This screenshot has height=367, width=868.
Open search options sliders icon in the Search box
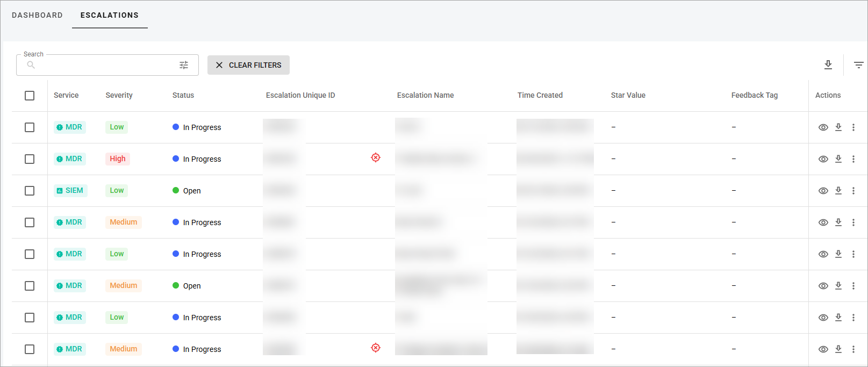(184, 65)
